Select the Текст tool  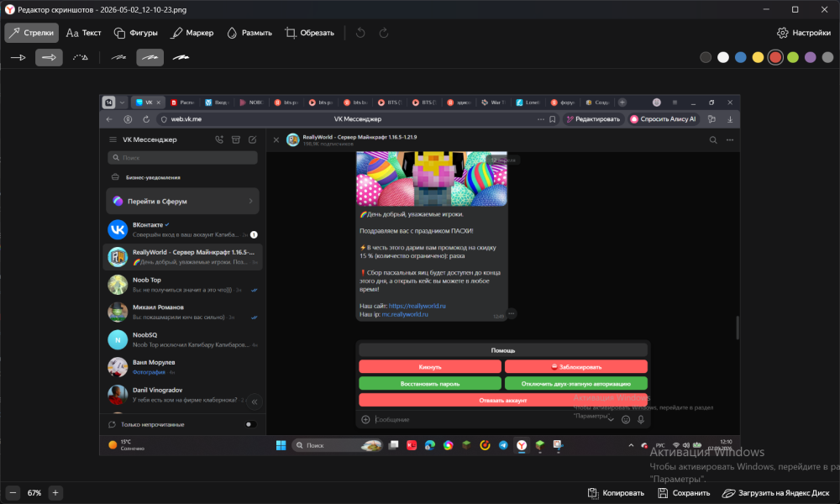(83, 33)
